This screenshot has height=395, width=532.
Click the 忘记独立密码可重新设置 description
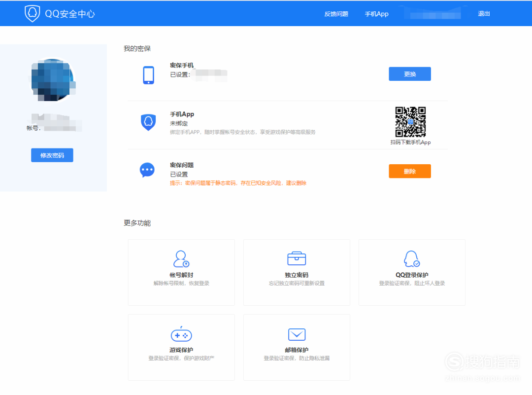coord(297,283)
